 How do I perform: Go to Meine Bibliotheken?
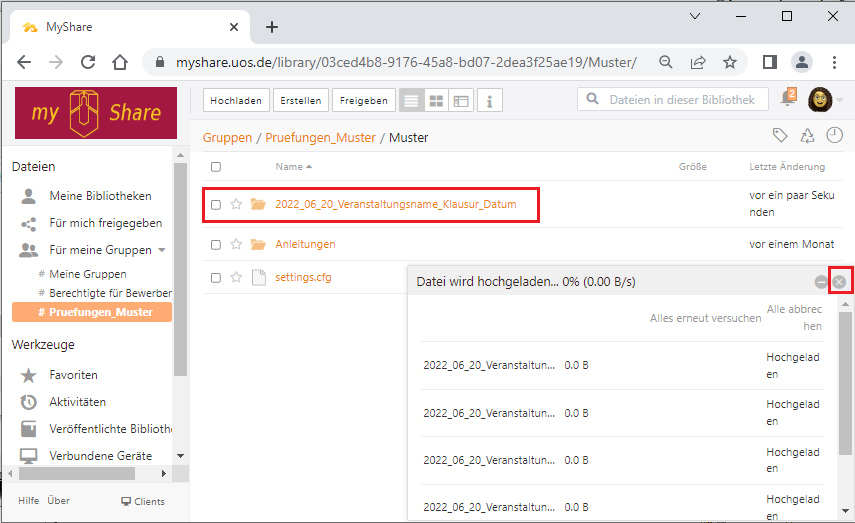100,196
